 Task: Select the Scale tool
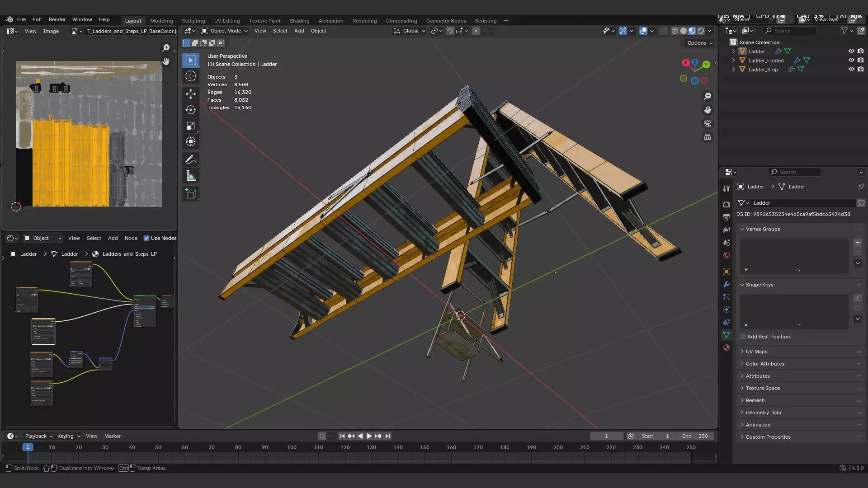190,126
